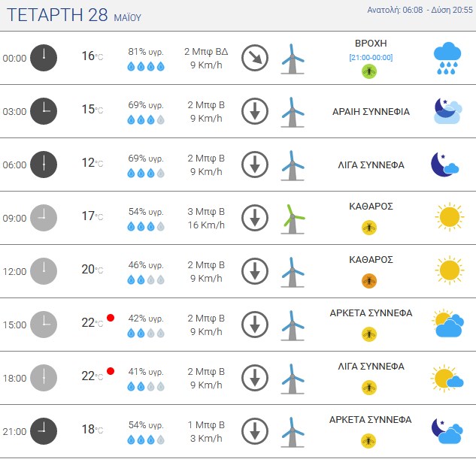The width and height of the screenshot is (476, 459).
Task: Click the dark clock icon at 21:00
Action: (x=44, y=431)
